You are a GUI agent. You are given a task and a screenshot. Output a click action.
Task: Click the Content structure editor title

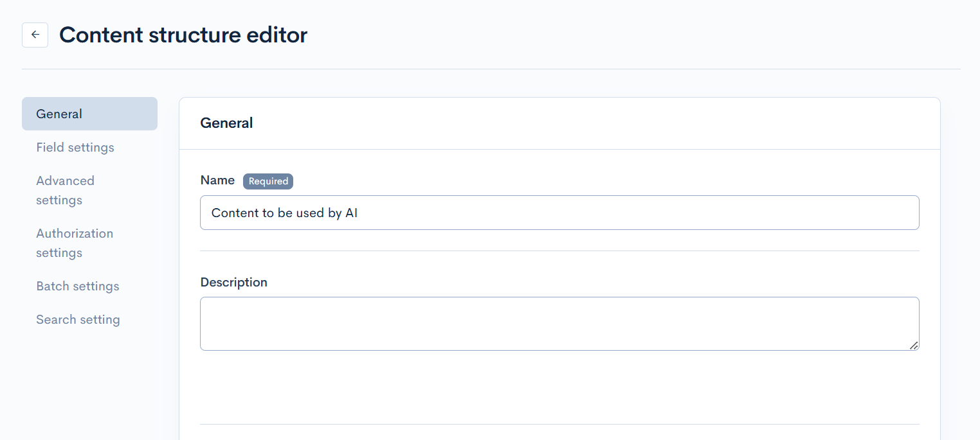point(183,35)
